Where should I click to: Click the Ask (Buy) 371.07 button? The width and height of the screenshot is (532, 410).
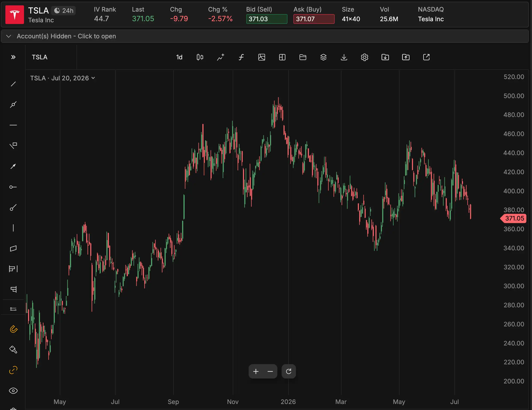coord(314,19)
